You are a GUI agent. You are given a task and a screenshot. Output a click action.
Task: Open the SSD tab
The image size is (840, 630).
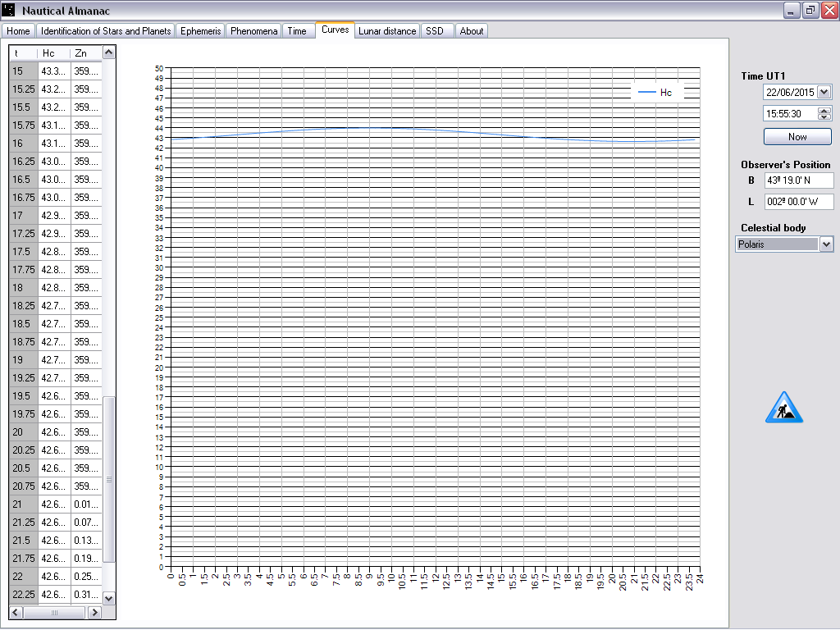click(x=434, y=31)
